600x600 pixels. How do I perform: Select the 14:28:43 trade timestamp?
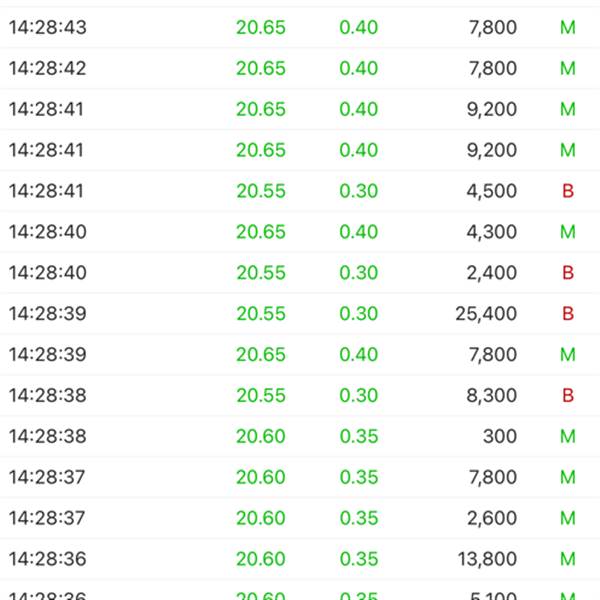(x=48, y=28)
